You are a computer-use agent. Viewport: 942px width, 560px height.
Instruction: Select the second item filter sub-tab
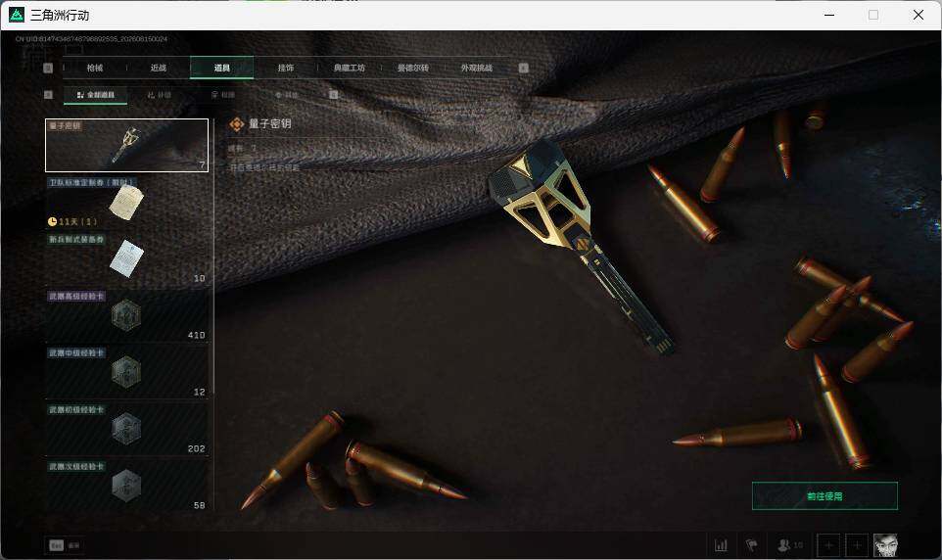(160, 95)
